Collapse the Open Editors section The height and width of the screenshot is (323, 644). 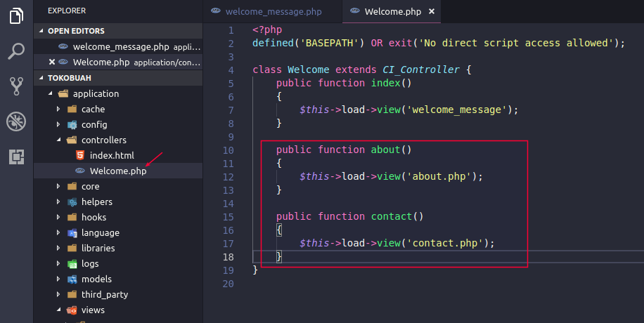42,31
